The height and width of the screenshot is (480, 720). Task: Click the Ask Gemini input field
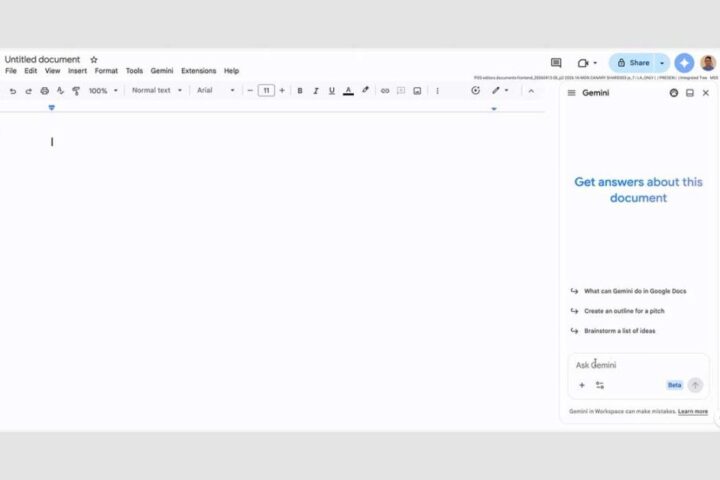(638, 365)
